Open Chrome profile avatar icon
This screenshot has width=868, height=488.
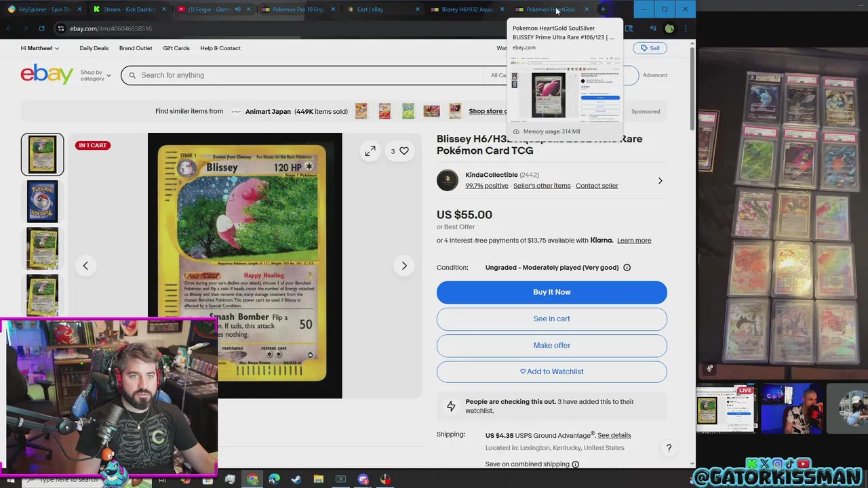[x=669, y=28]
